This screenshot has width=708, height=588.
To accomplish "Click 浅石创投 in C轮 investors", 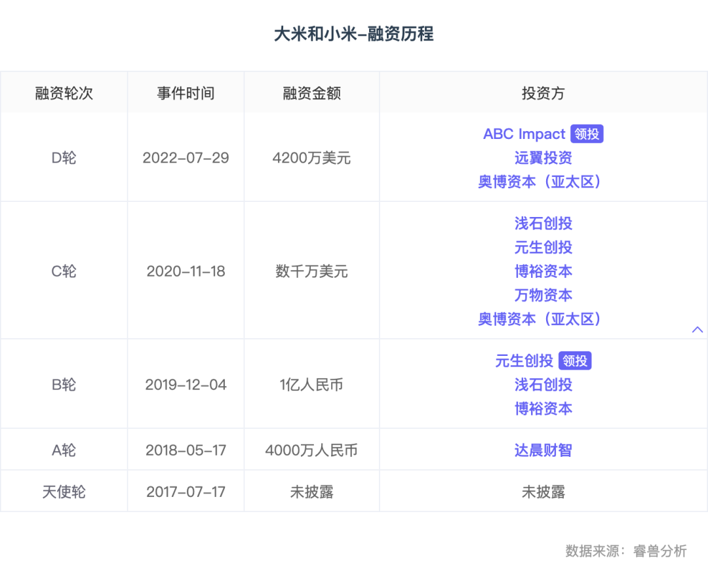I will point(543,224).
